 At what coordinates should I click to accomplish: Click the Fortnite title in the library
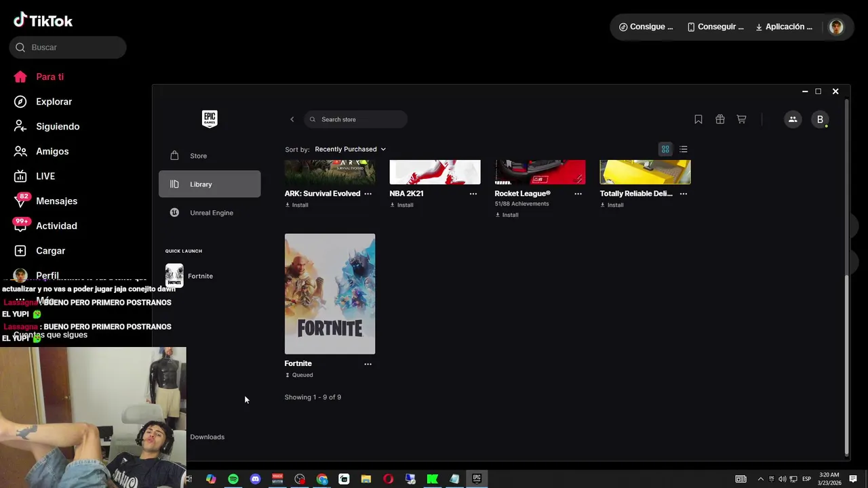pyautogui.click(x=298, y=364)
